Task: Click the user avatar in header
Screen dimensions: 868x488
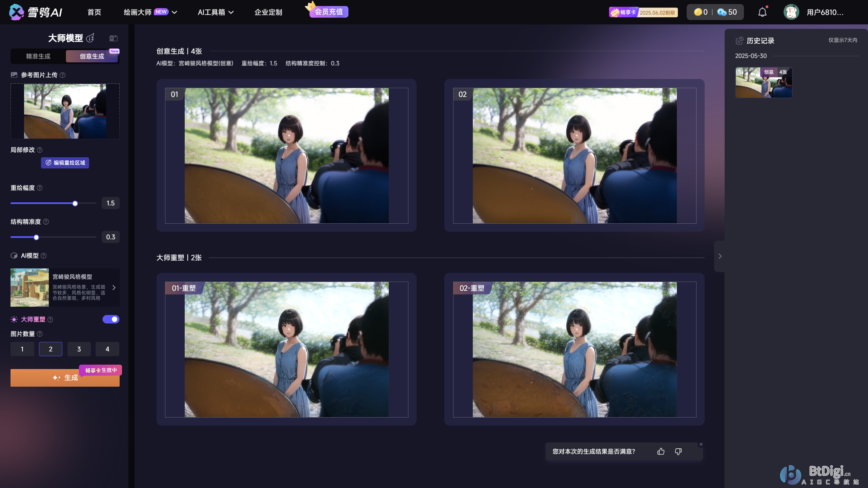Action: coord(791,12)
